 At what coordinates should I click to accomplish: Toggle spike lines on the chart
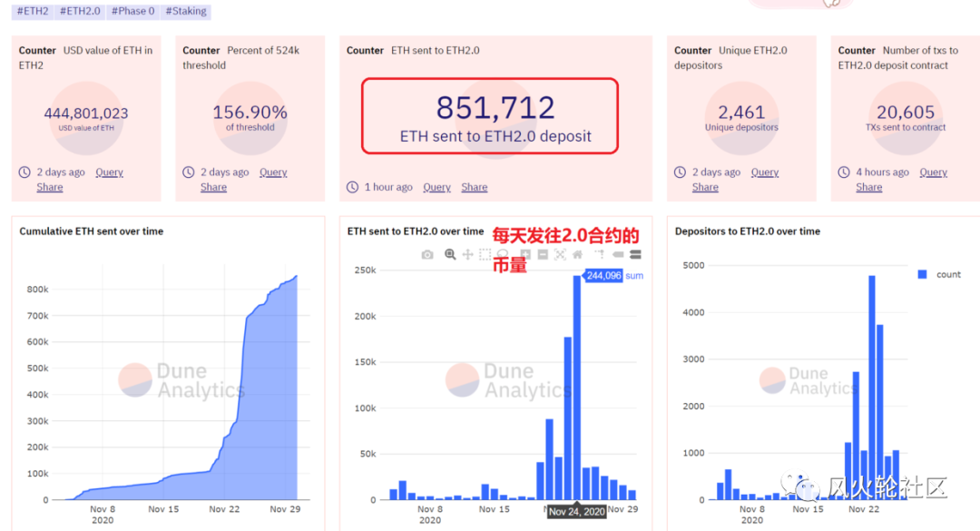(601, 255)
